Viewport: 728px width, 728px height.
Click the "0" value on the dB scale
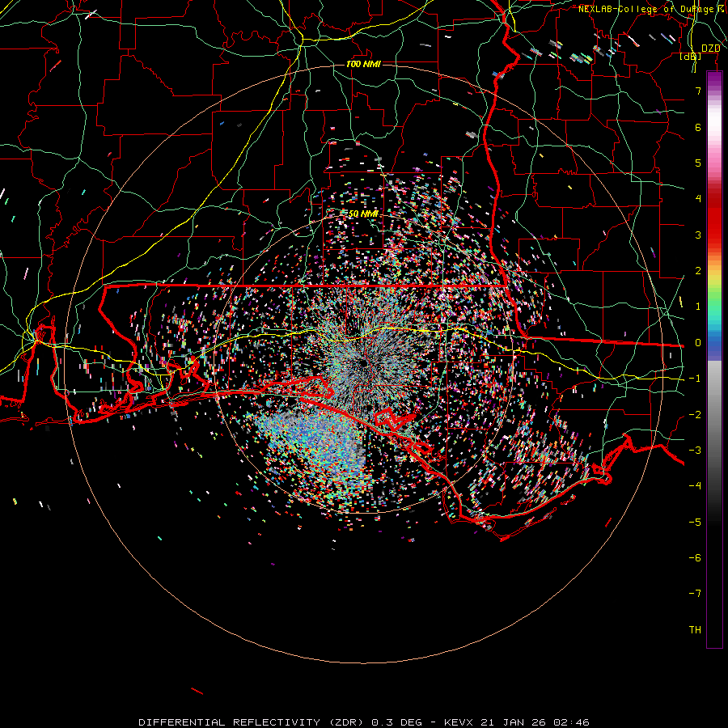[x=698, y=343]
